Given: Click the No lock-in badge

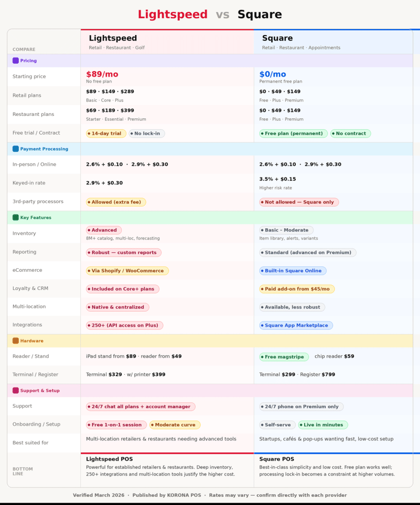Looking at the screenshot, I should point(147,134).
